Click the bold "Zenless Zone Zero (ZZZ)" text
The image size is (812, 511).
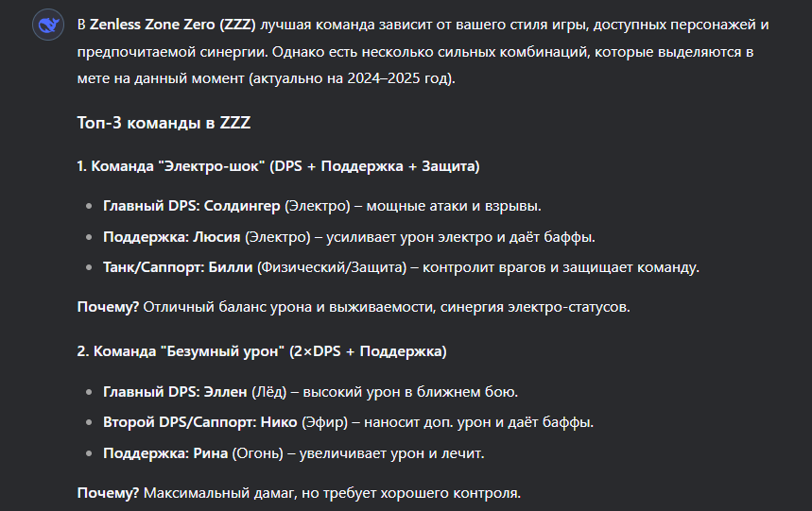172,25
